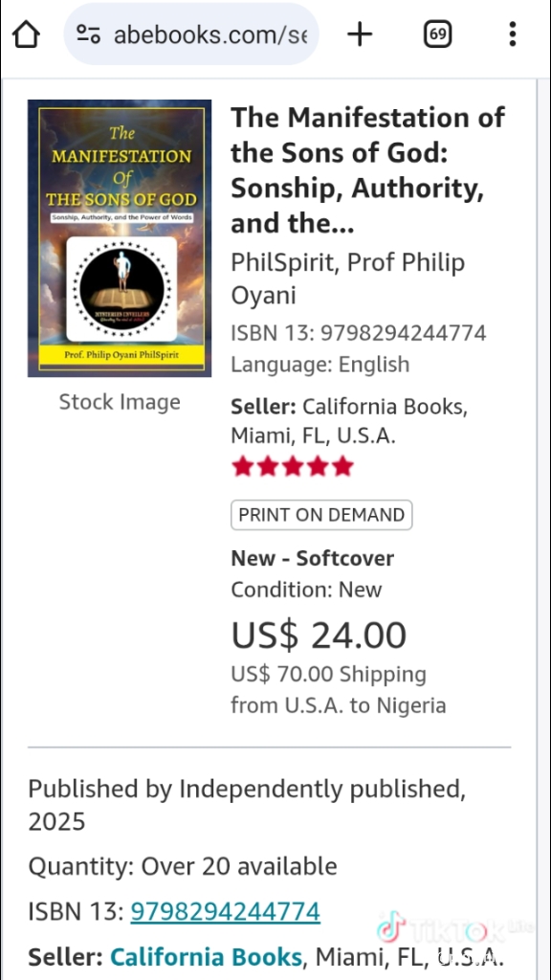Click the US$ 24.00 price
This screenshot has width=551, height=980.
pos(319,635)
